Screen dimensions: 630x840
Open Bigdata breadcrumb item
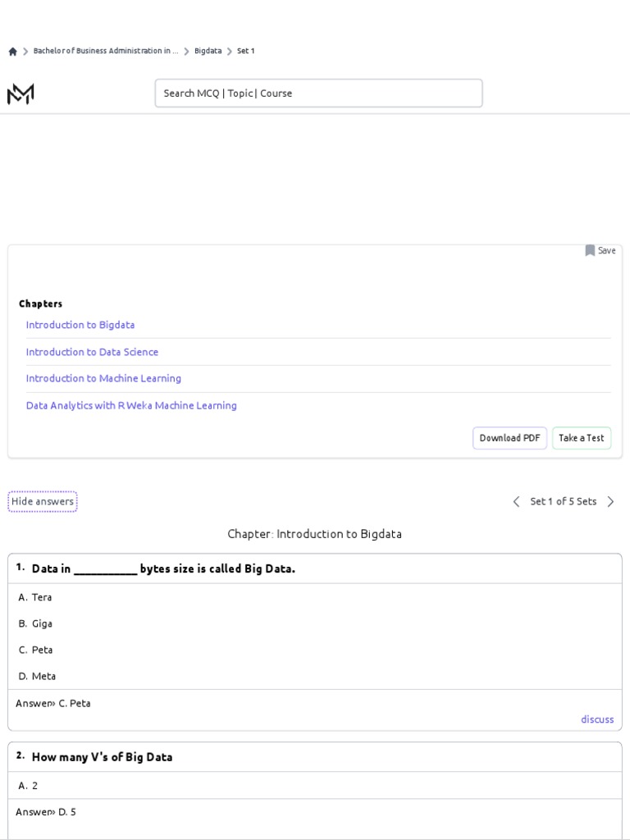pos(208,51)
